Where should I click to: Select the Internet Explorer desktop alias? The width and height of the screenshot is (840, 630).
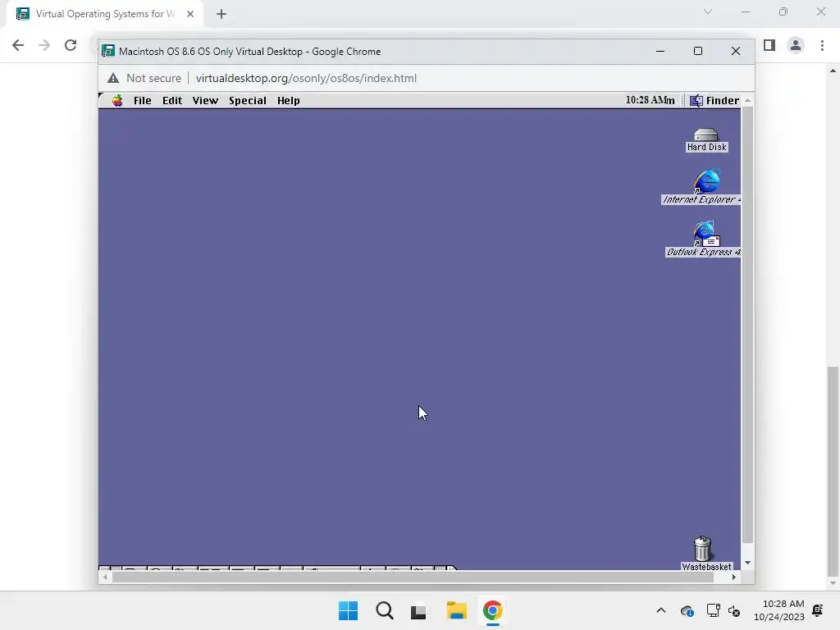[706, 188]
